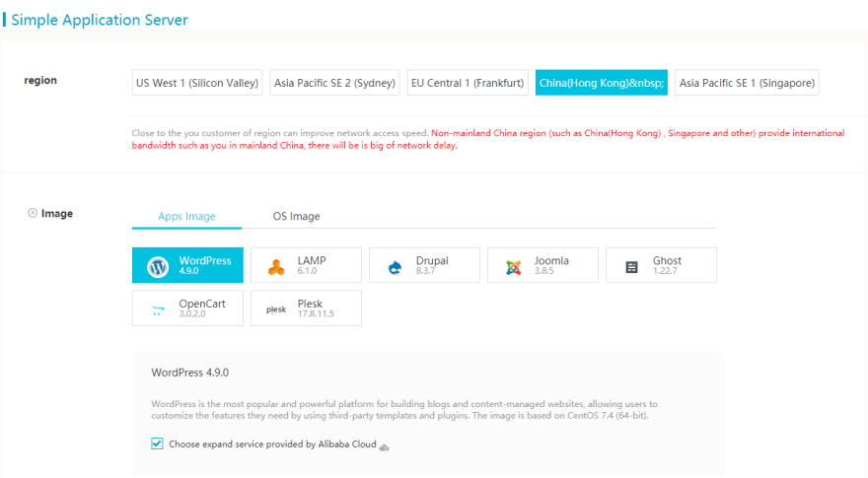The image size is (868, 478).
Task: Select the Joomla 3.8.5 image label
Action: pyautogui.click(x=551, y=265)
